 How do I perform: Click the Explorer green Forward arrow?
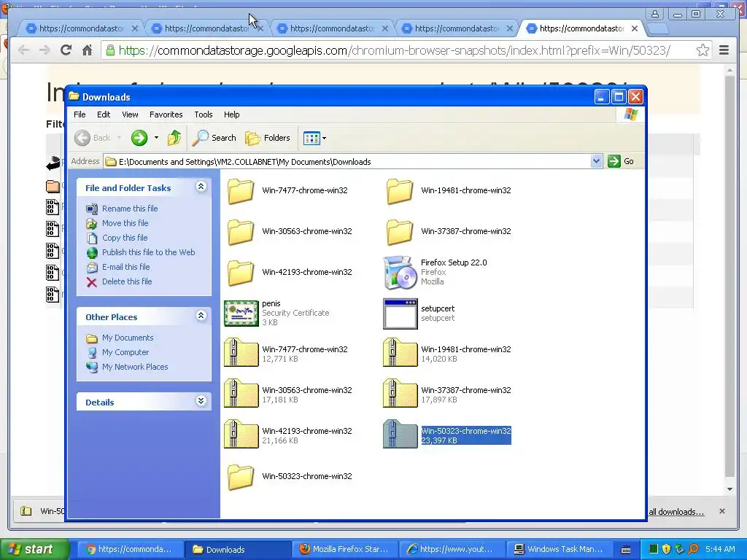139,138
